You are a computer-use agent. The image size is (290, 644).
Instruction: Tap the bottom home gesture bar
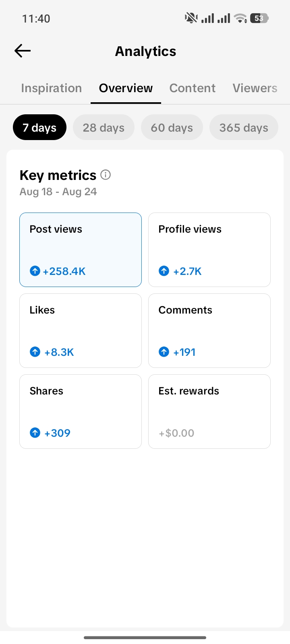tap(145, 638)
